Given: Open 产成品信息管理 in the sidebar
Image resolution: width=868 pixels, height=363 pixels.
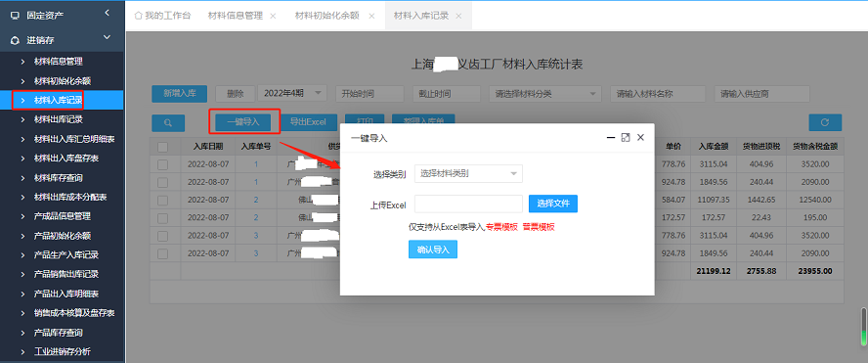Looking at the screenshot, I should pyautogui.click(x=62, y=216).
